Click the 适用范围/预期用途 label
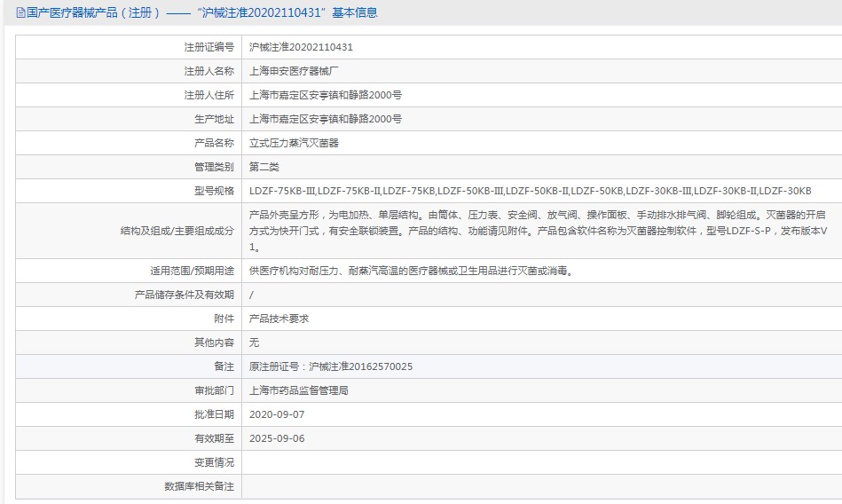842x504 pixels. coord(193,271)
